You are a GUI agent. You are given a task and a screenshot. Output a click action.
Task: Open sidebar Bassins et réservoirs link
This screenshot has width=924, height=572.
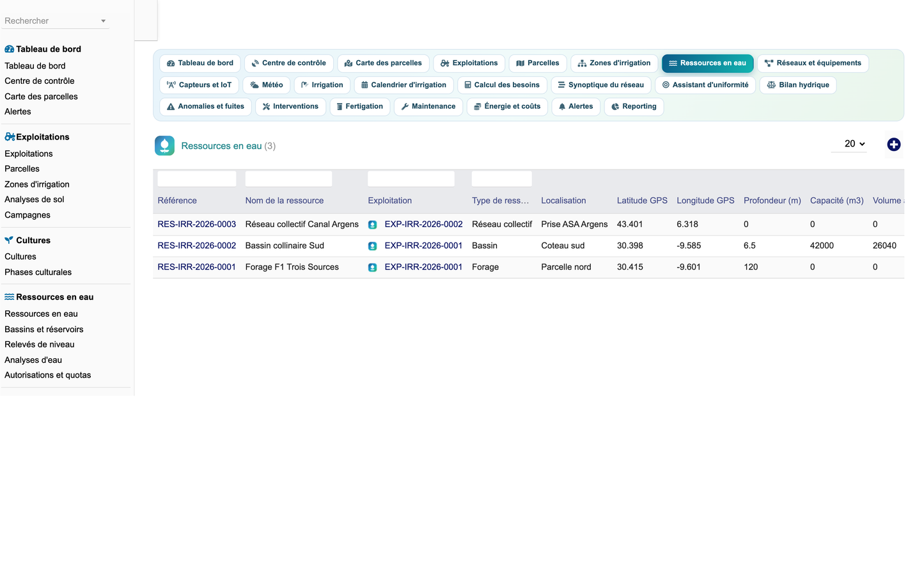44,330
